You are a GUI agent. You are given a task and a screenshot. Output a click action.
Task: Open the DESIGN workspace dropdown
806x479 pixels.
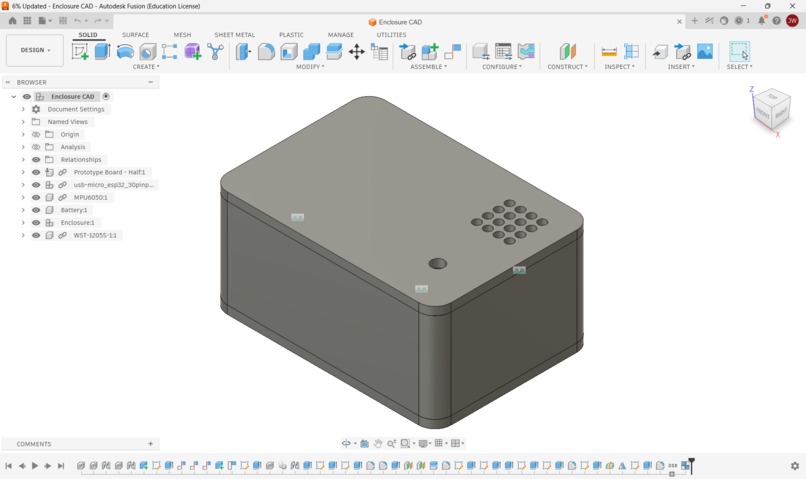(35, 50)
